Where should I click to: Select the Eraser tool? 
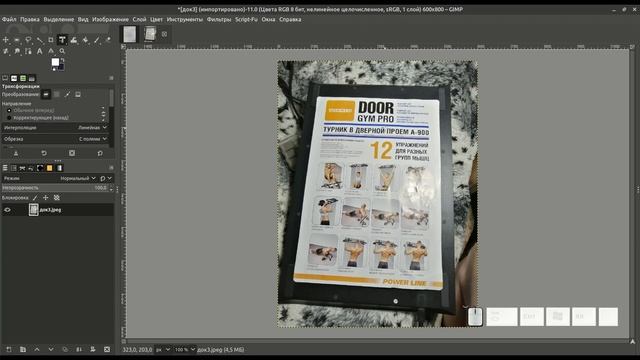coord(108,40)
